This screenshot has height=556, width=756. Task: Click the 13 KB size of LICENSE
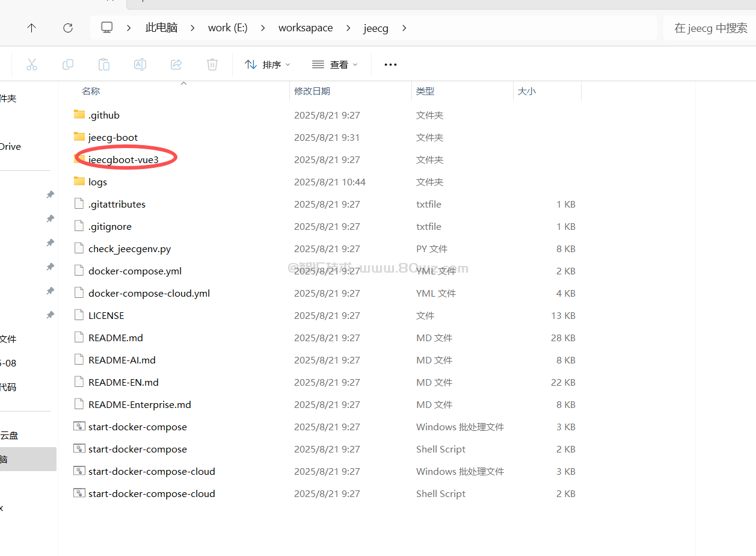pos(563,315)
